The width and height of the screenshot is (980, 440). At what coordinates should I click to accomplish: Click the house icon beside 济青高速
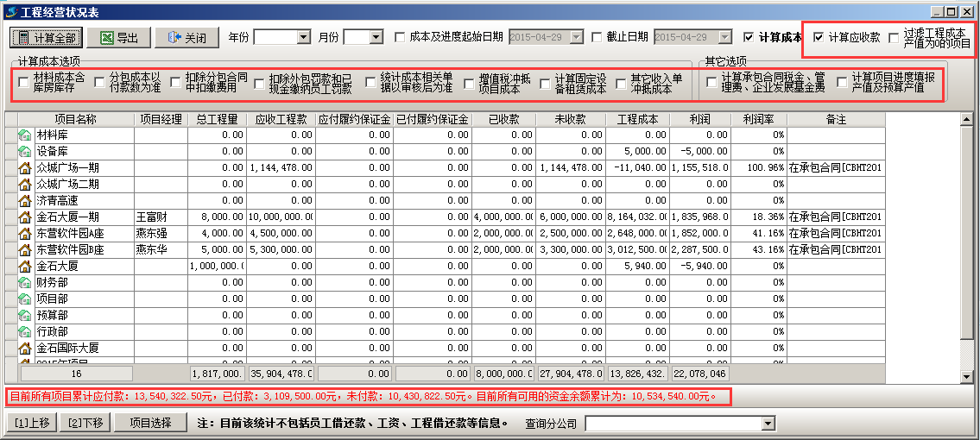point(25,200)
